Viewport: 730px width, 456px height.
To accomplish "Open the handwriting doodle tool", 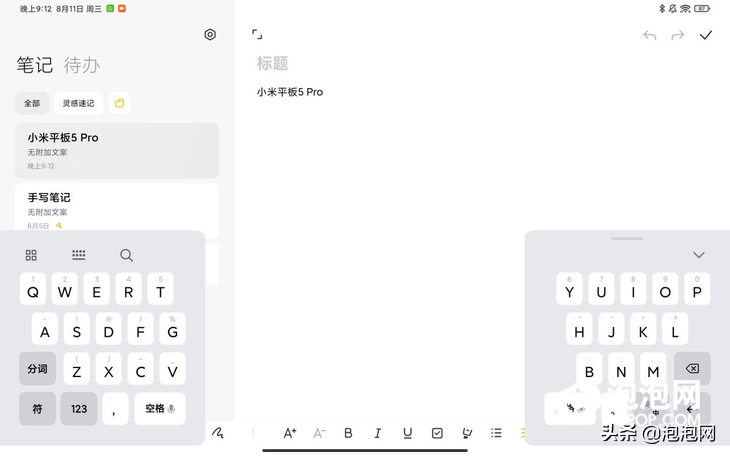I will (x=217, y=433).
